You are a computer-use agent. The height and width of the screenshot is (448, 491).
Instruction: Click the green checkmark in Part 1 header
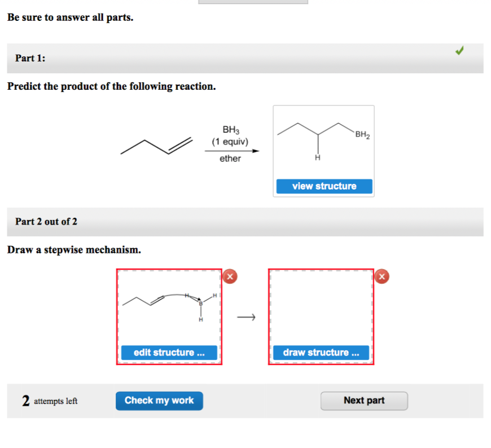coord(459,50)
